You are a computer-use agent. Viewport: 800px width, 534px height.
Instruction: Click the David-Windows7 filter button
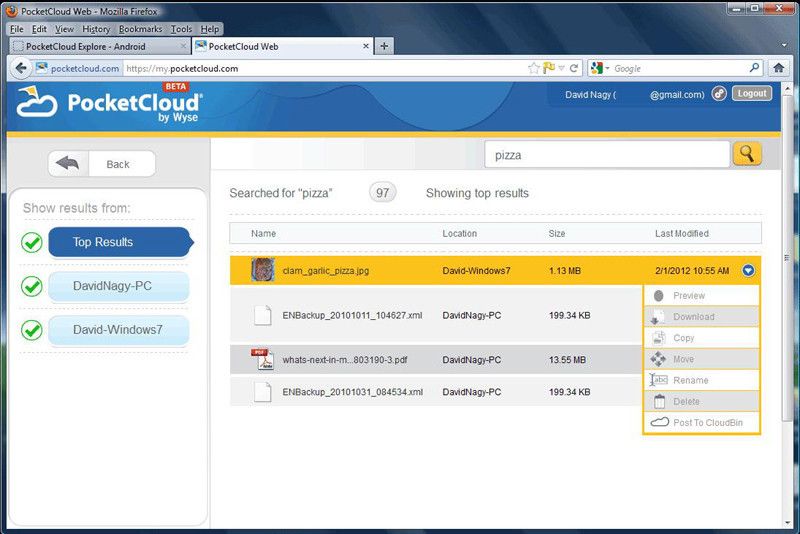[119, 330]
